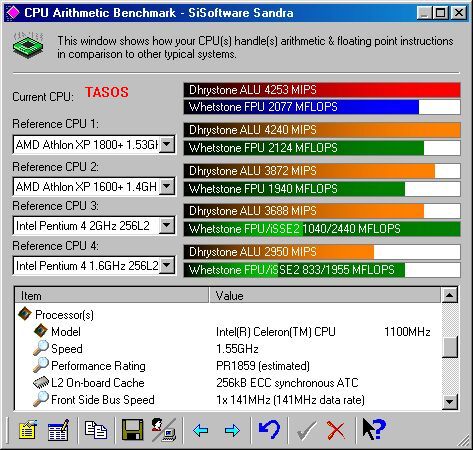Click the value 1.55GHz

237,349
